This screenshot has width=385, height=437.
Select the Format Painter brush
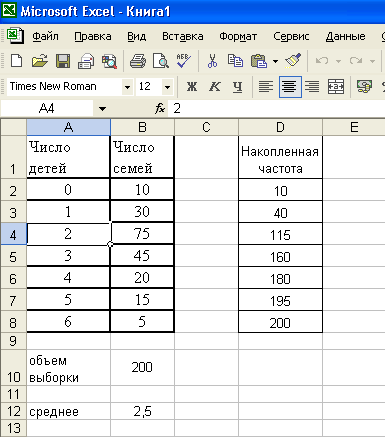tap(293, 60)
